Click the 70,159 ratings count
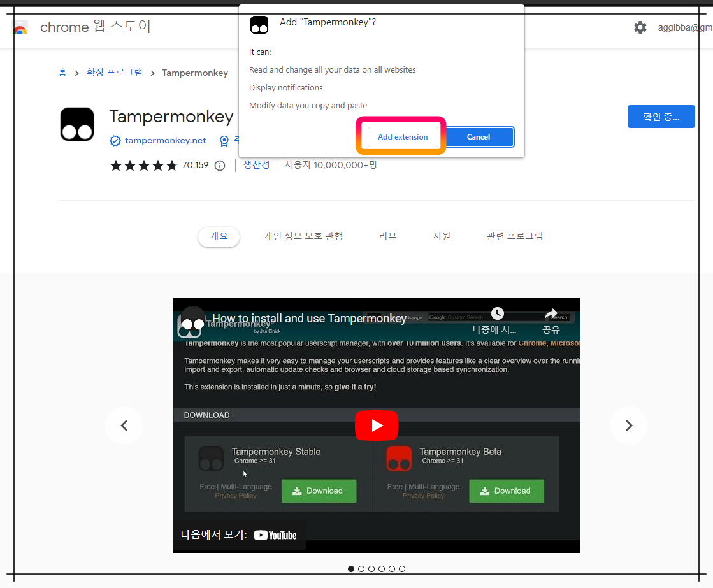This screenshot has height=588, width=713. pyautogui.click(x=195, y=165)
